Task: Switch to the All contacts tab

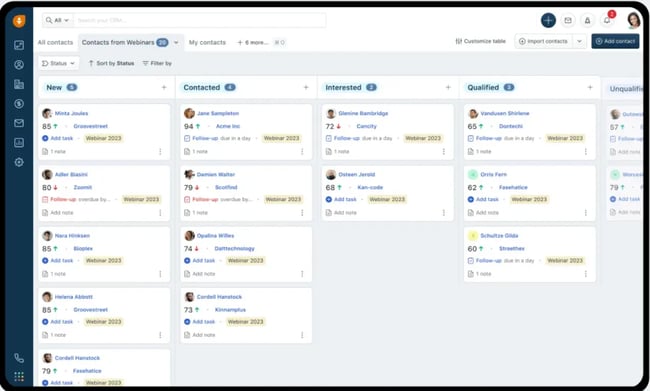Action: [55, 42]
